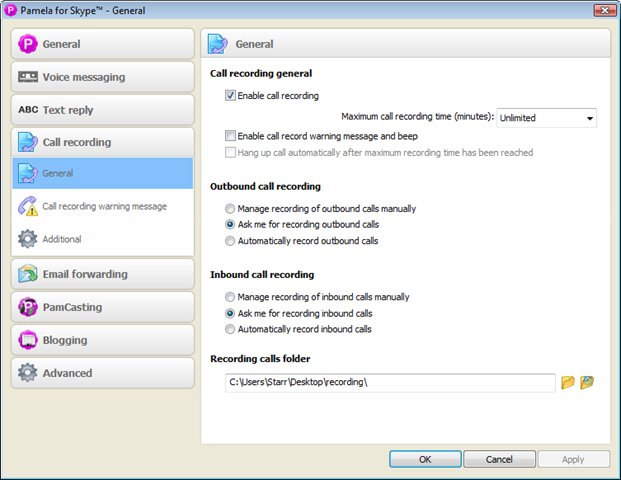Close the Pamela for Skype window

pos(604,10)
